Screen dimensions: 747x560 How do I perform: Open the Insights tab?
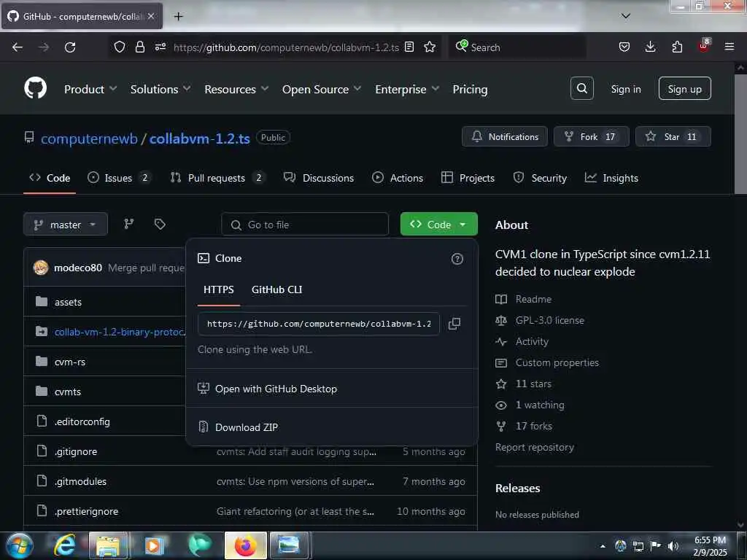pyautogui.click(x=611, y=178)
